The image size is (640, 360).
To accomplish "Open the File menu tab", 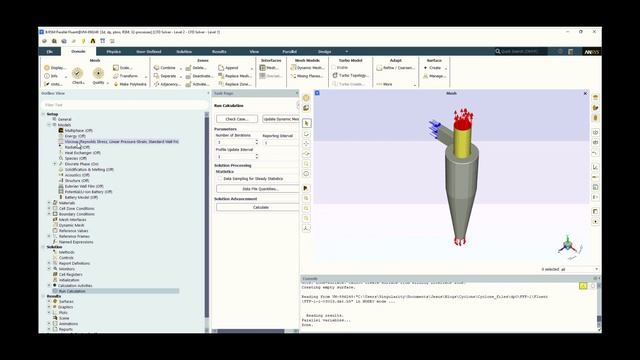I will pyautogui.click(x=50, y=52).
